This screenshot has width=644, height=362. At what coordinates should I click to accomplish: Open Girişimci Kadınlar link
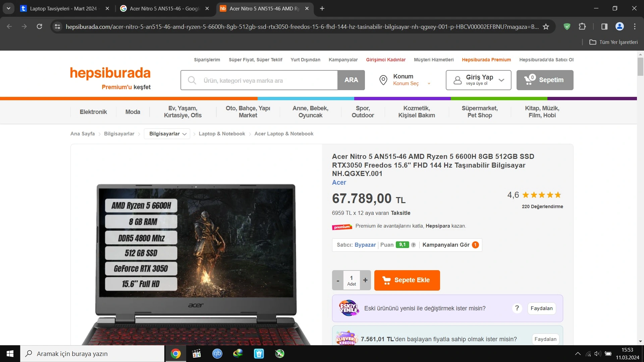point(386,60)
